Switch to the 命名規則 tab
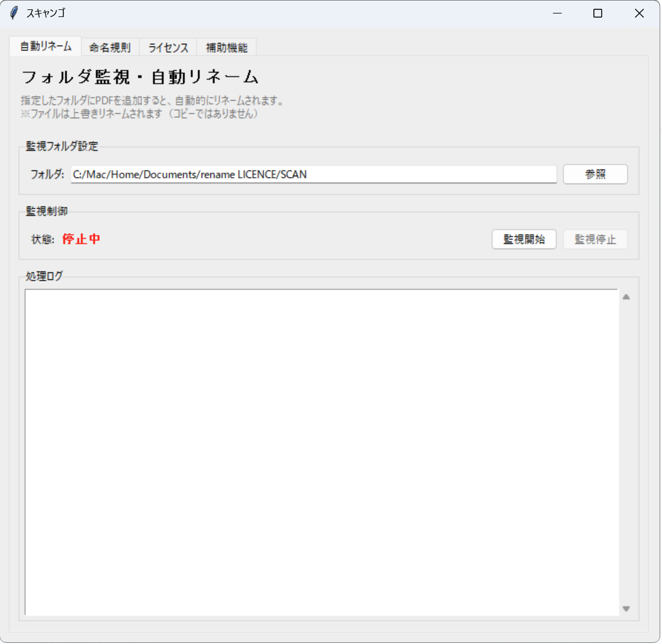 [x=110, y=47]
